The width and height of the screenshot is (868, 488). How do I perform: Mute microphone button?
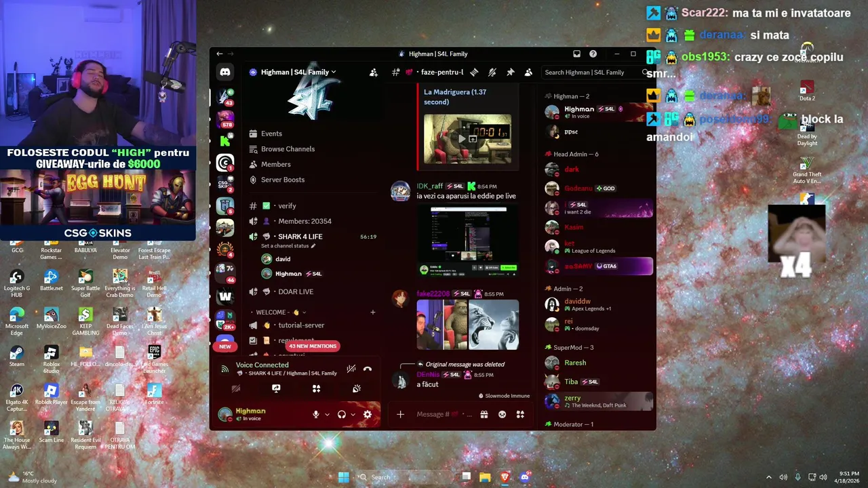coord(315,414)
